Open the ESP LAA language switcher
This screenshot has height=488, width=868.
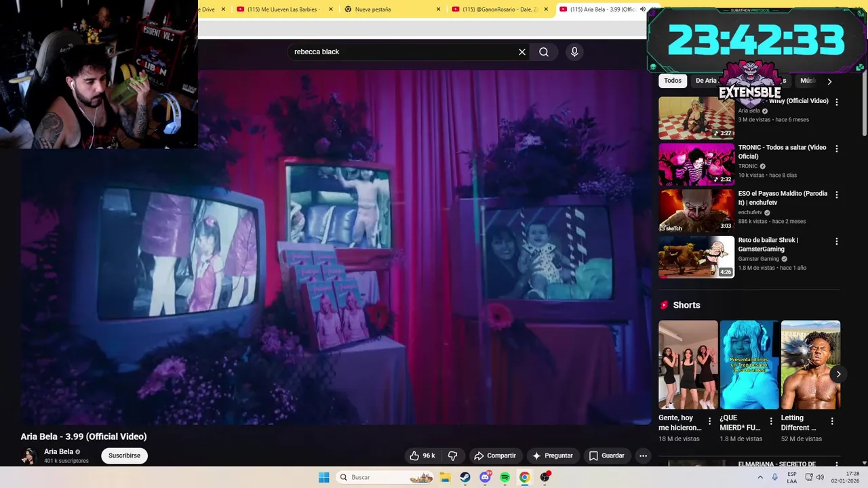pyautogui.click(x=791, y=477)
